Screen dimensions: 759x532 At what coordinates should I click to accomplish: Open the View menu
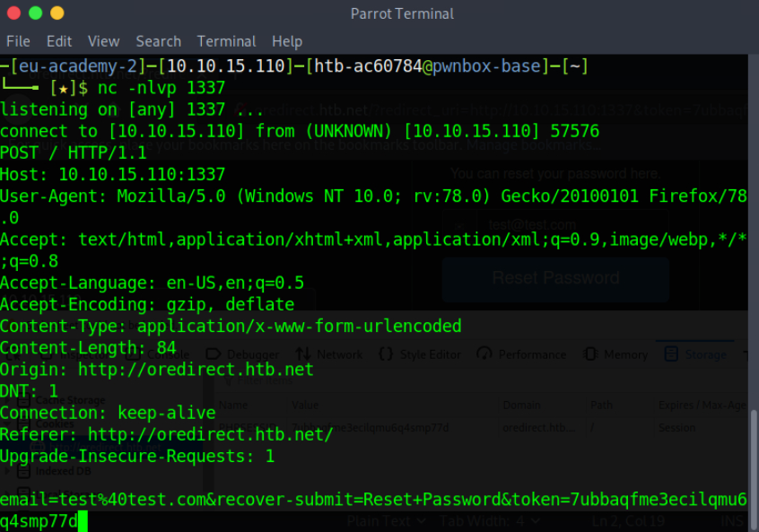tap(103, 41)
